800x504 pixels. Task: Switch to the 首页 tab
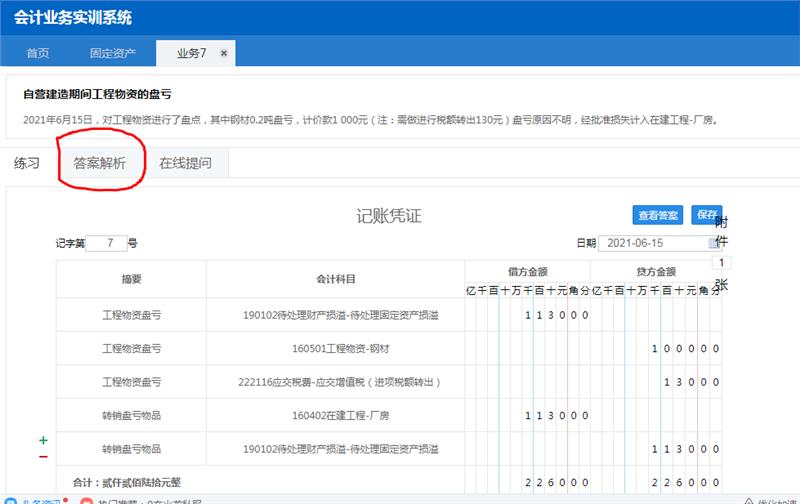pos(37,53)
